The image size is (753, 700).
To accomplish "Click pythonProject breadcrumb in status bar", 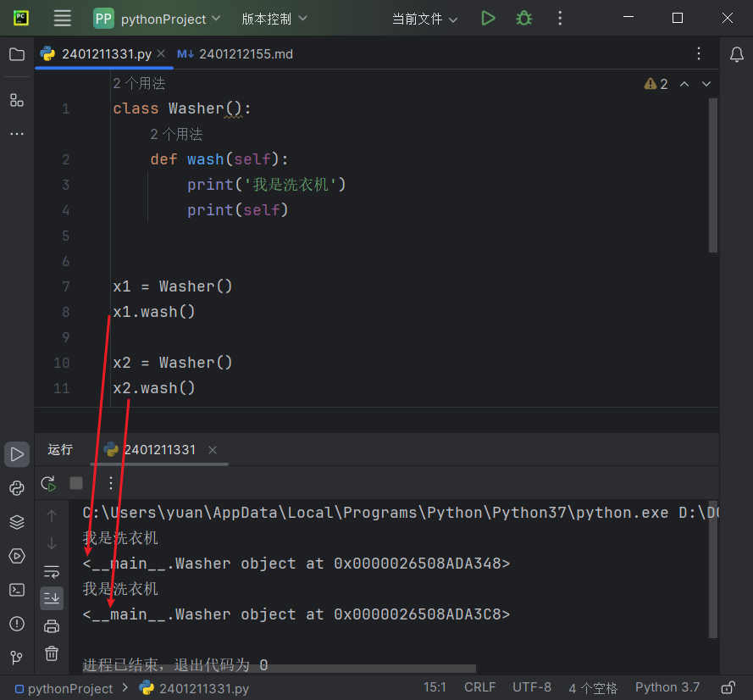I will (64, 688).
